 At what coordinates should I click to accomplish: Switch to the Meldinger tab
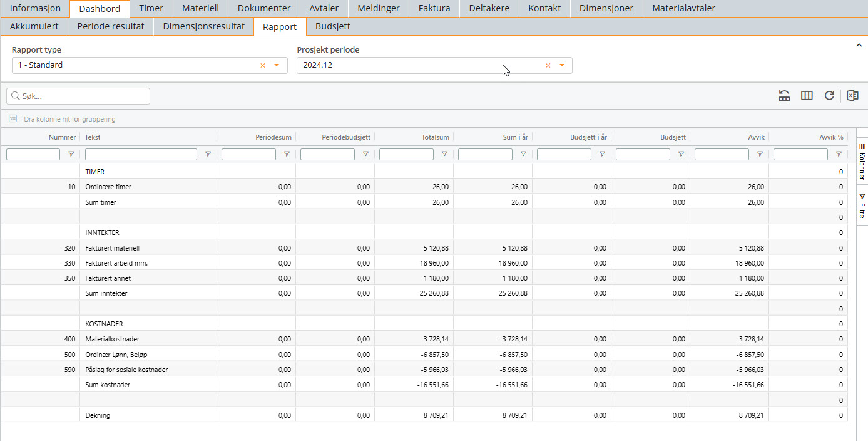[x=379, y=8]
